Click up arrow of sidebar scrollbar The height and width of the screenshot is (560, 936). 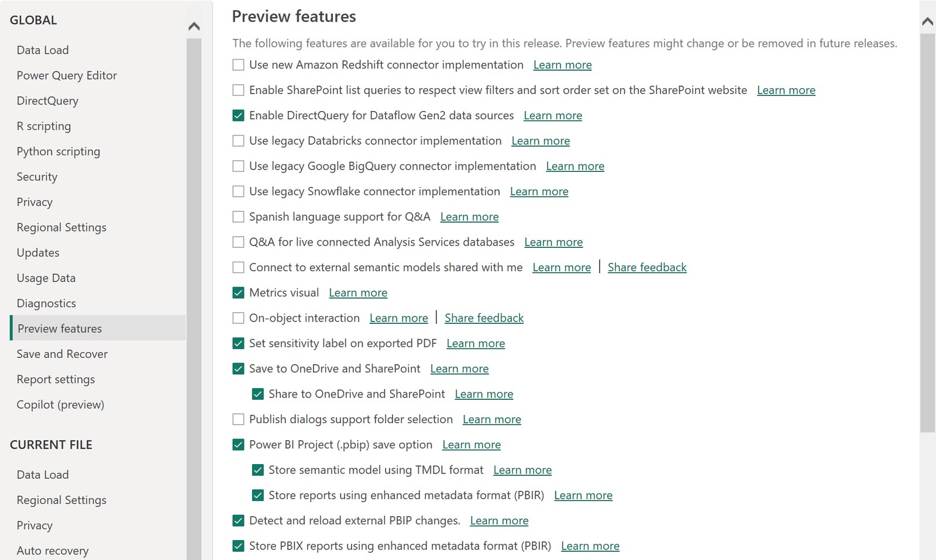pyautogui.click(x=194, y=26)
